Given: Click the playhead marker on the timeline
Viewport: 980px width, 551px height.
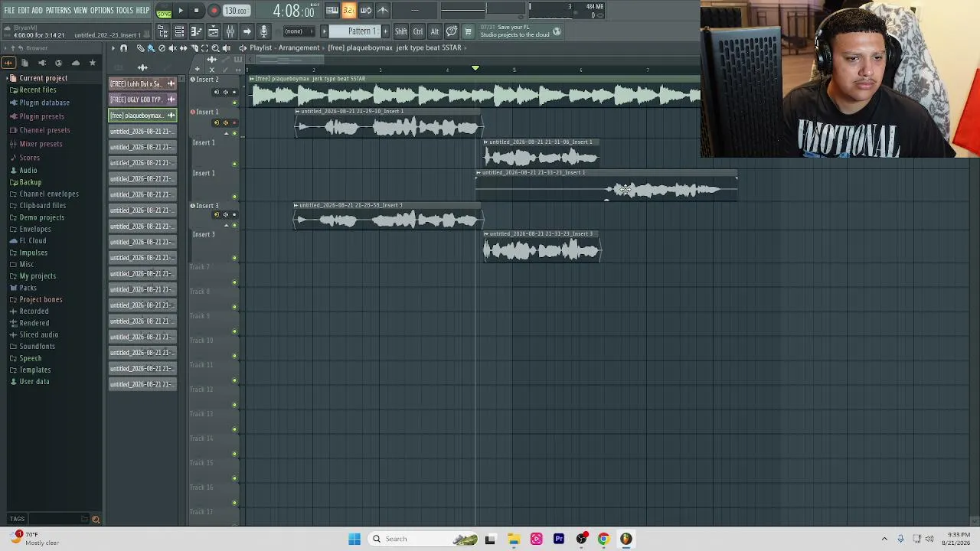Looking at the screenshot, I should click(x=475, y=68).
